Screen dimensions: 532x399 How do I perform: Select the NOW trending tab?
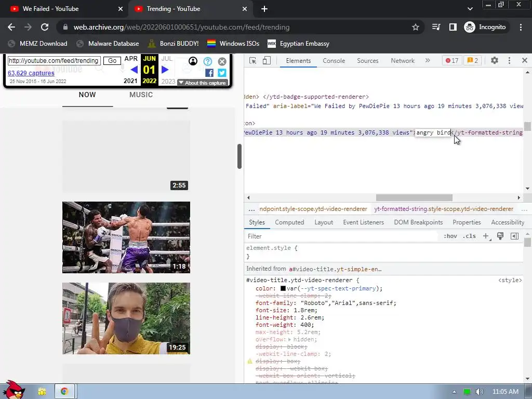tap(87, 95)
